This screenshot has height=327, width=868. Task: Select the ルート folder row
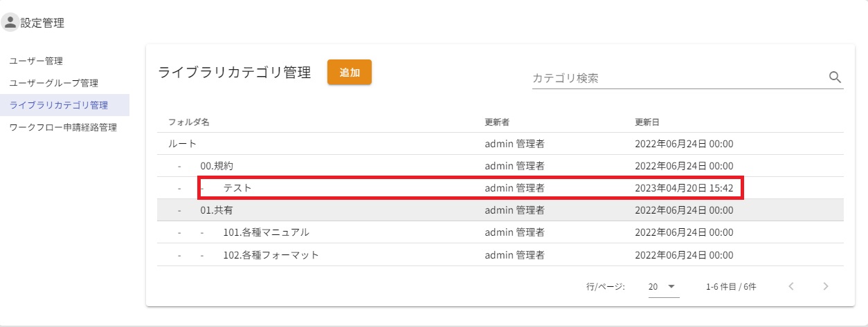click(x=183, y=144)
